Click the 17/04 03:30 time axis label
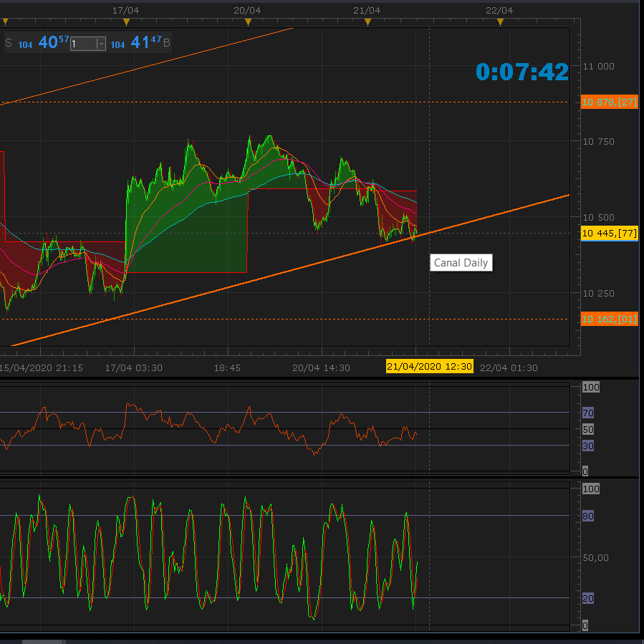This screenshot has height=644, width=644. pos(134,368)
